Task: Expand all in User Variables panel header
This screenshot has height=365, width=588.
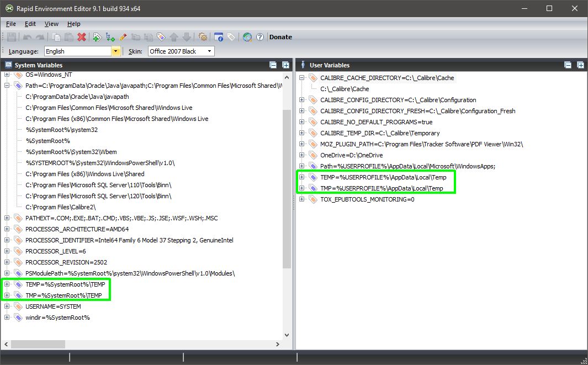Action: [580, 65]
